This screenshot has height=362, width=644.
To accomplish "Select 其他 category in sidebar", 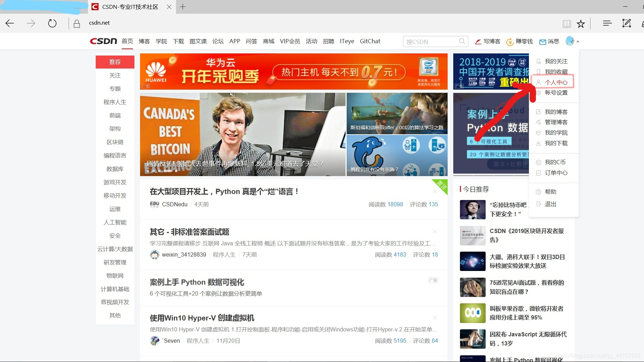I will tap(115, 315).
